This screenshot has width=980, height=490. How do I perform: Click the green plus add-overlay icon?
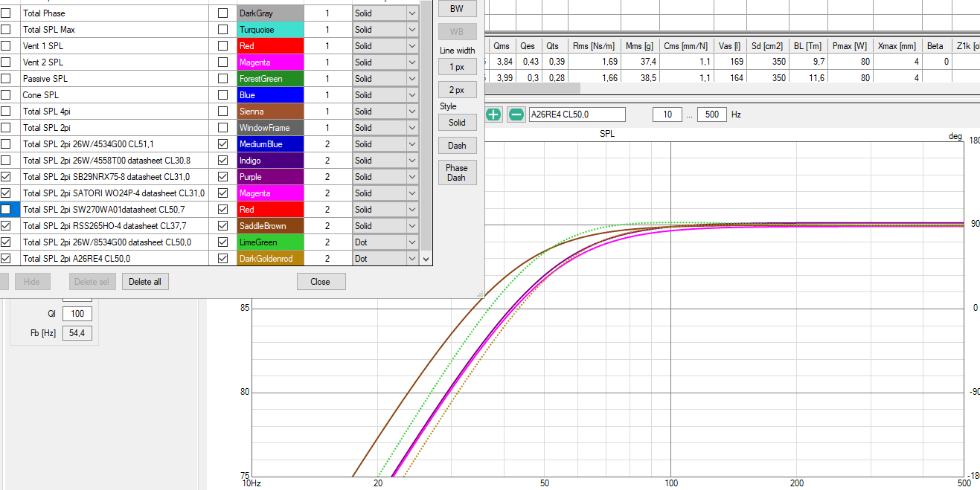coord(493,115)
